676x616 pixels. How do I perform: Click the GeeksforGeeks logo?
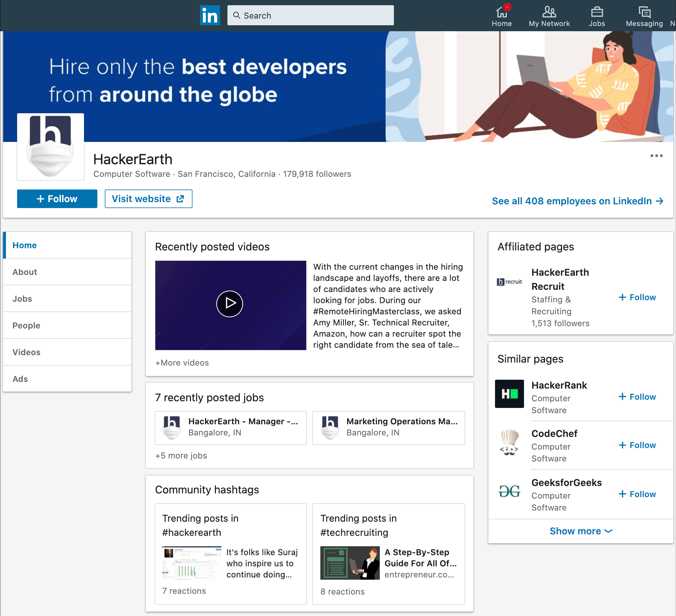[509, 492]
